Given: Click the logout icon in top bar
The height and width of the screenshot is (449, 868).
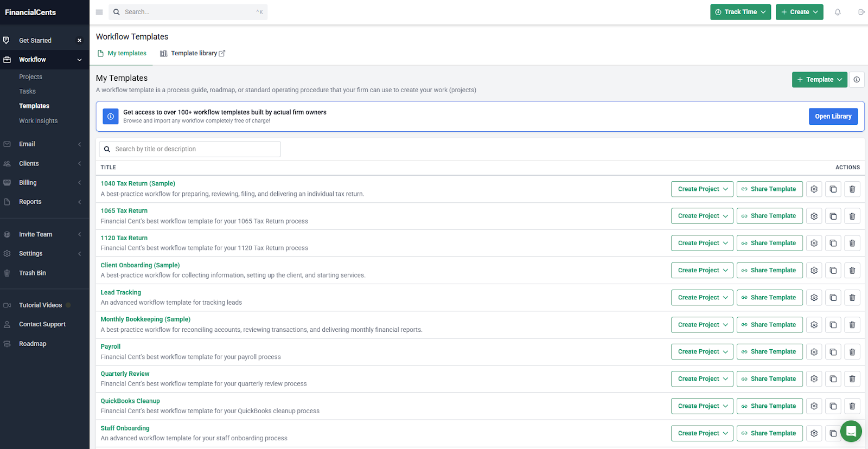Looking at the screenshot, I should click(x=861, y=12).
